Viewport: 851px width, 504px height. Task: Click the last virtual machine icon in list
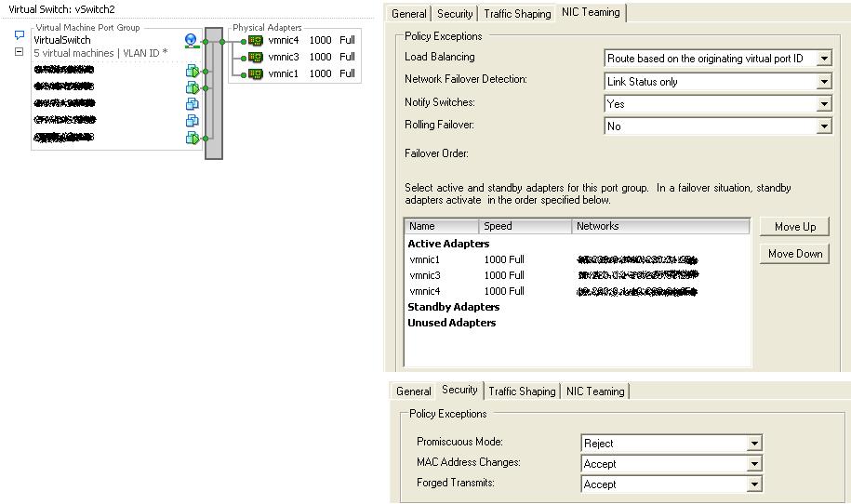(x=192, y=138)
